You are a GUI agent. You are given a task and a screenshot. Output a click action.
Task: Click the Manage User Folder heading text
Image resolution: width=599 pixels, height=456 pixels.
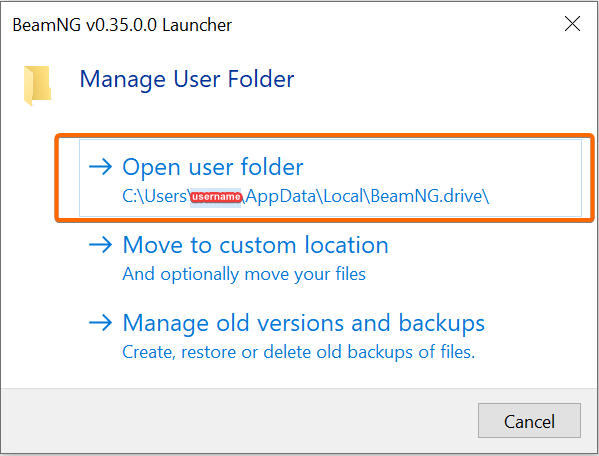(187, 79)
